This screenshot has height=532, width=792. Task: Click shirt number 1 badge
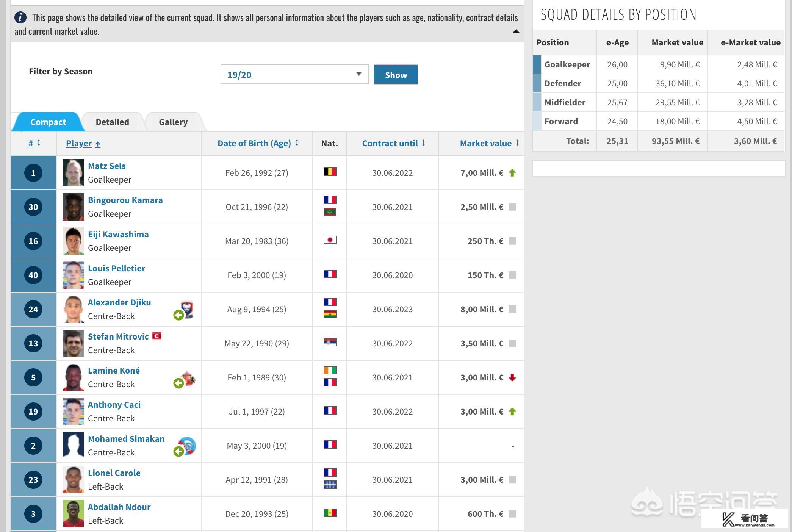(x=33, y=173)
